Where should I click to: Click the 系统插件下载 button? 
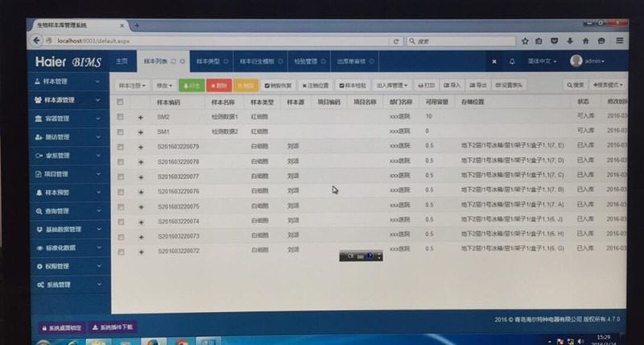114,327
